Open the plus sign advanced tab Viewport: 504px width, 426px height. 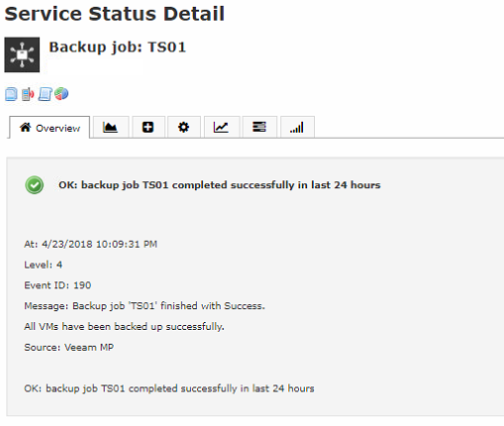pos(149,127)
